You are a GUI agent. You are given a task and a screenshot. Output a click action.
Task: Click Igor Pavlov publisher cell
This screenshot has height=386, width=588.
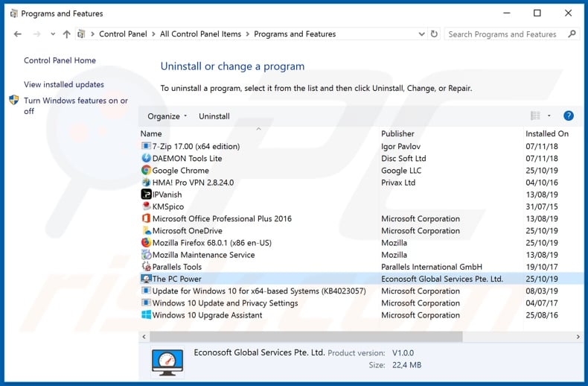point(400,147)
